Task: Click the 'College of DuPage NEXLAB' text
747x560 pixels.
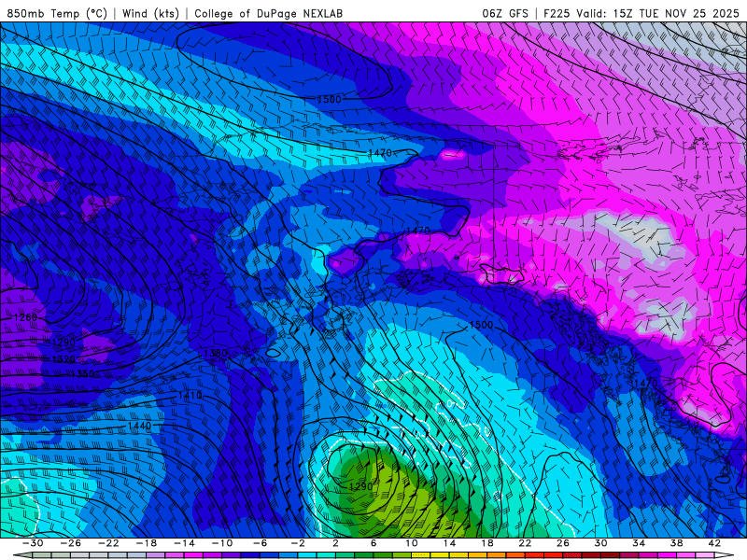Action: tap(268, 13)
